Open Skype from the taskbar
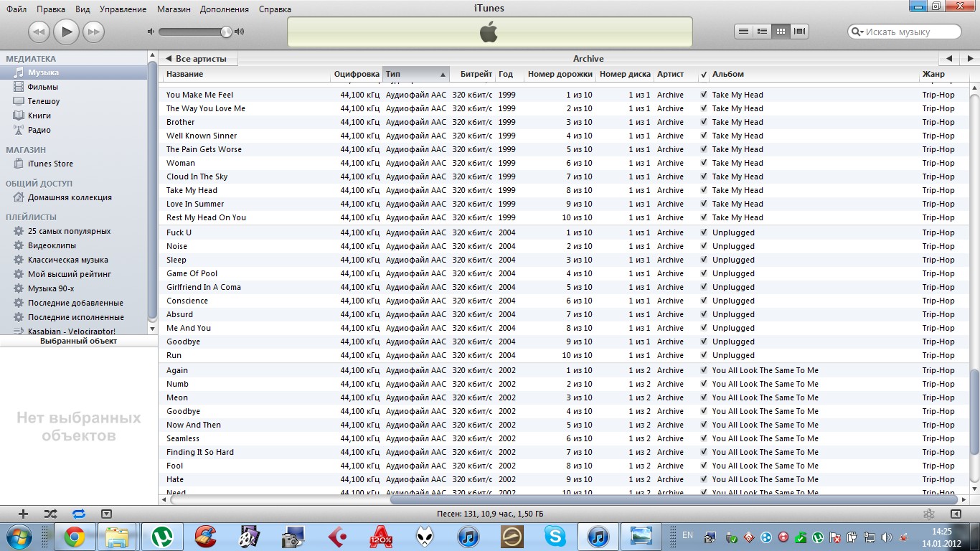The width and height of the screenshot is (980, 551). (x=555, y=537)
